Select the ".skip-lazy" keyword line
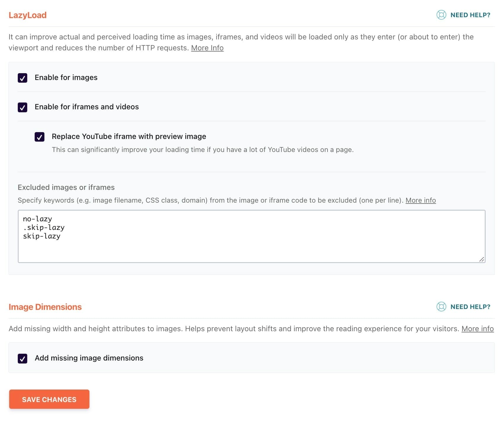 click(x=44, y=228)
